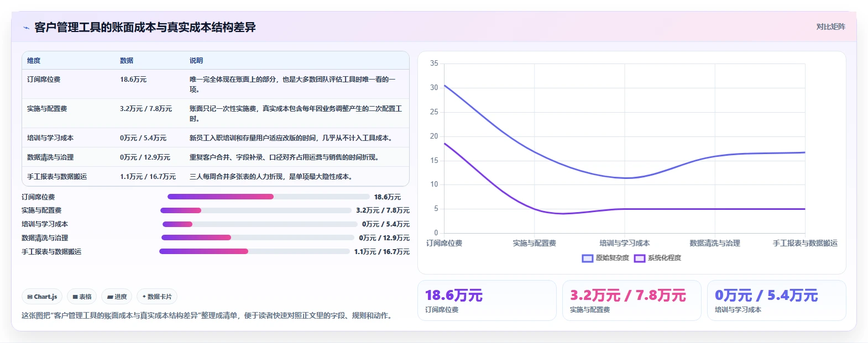Click chart x-axis label 数据清洗与治理

(715, 243)
